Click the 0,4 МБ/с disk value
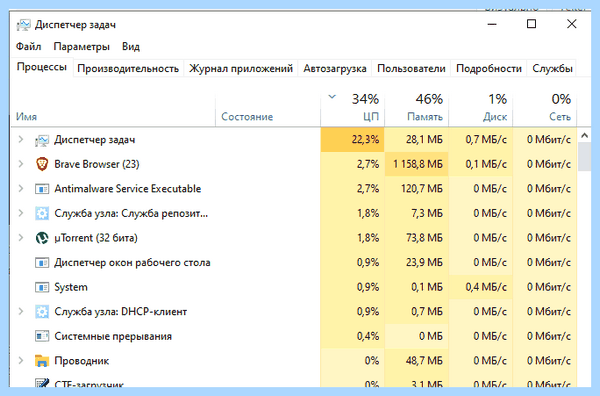 486,287
